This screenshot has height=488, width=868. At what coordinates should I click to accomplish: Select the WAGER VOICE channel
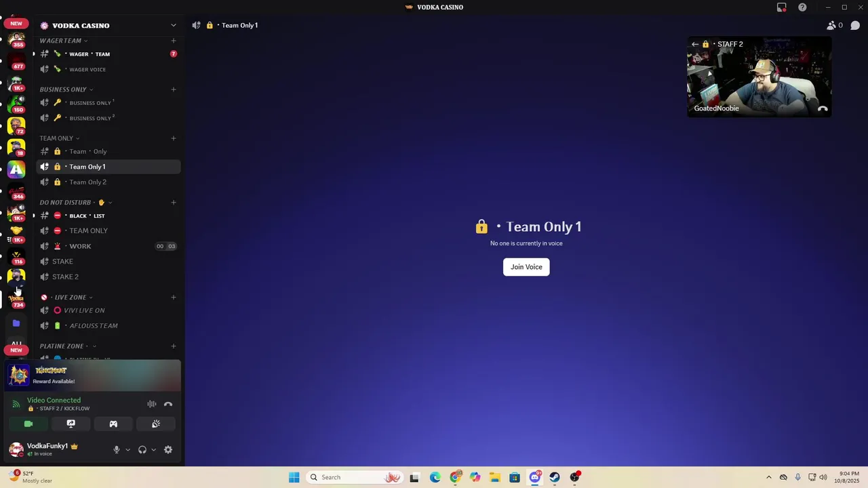[108, 69]
